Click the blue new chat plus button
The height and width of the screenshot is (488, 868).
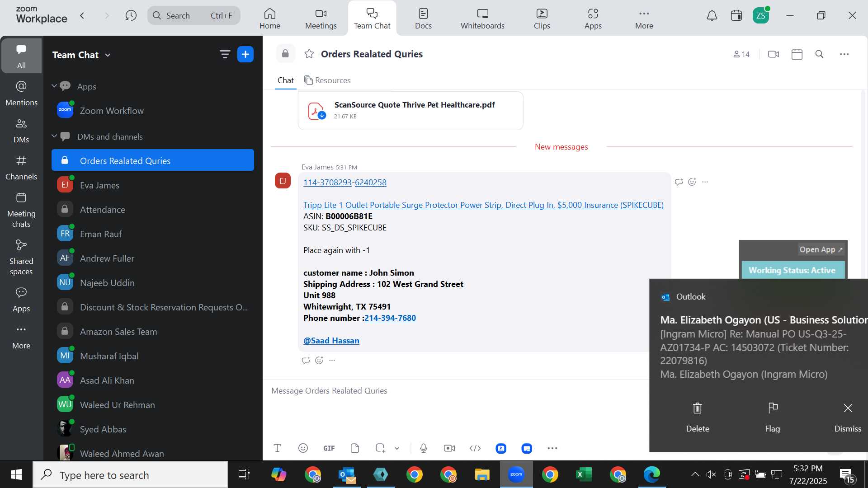click(245, 55)
